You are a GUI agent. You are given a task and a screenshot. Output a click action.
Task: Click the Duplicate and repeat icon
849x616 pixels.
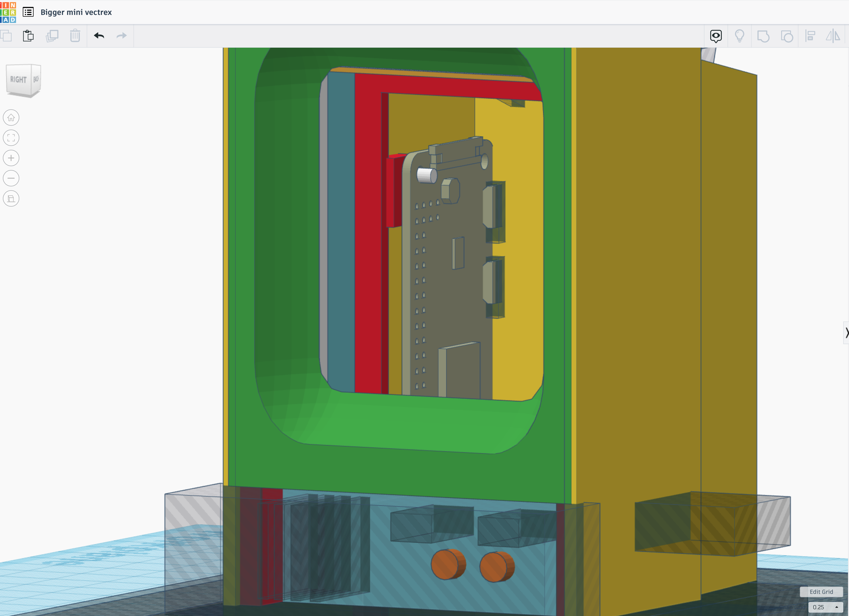[52, 36]
